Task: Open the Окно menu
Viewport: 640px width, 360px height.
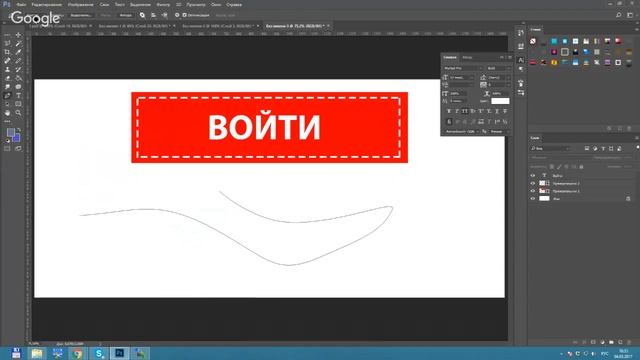Action: click(x=216, y=4)
